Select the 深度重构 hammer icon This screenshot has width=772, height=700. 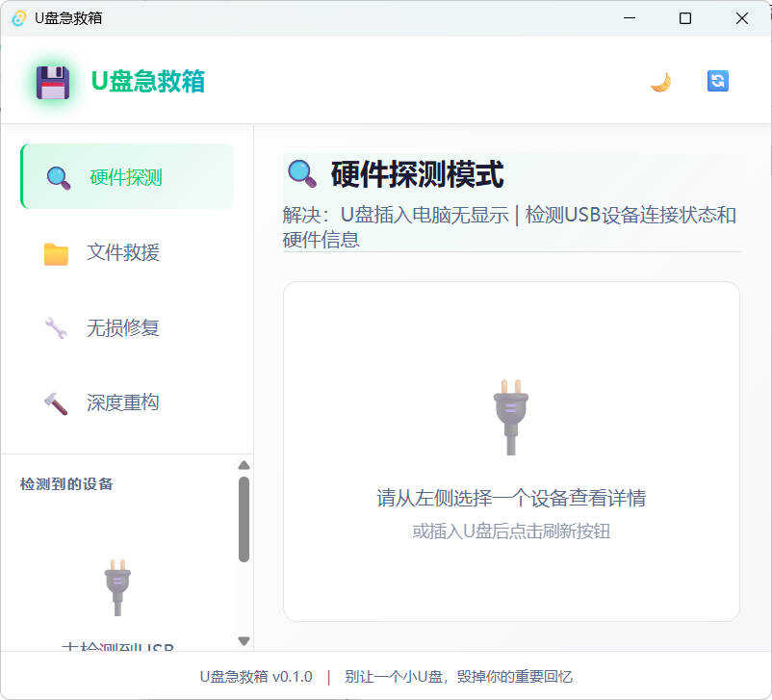(x=58, y=402)
